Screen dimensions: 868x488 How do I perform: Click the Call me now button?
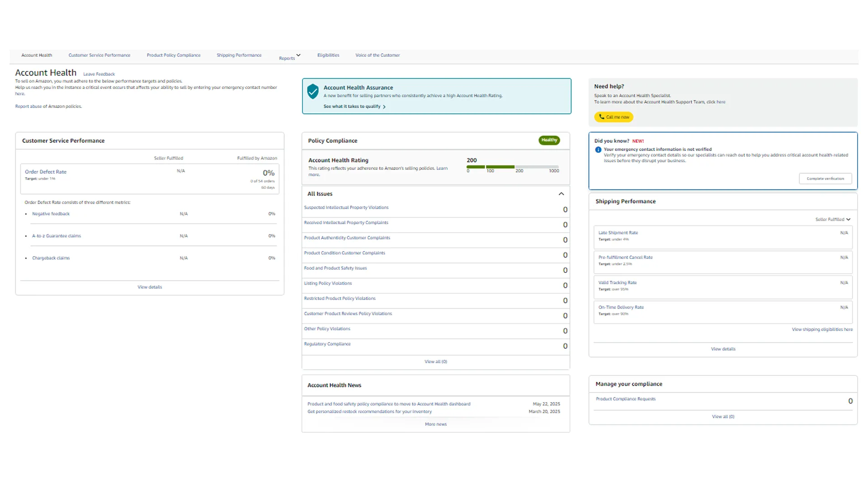pos(613,117)
